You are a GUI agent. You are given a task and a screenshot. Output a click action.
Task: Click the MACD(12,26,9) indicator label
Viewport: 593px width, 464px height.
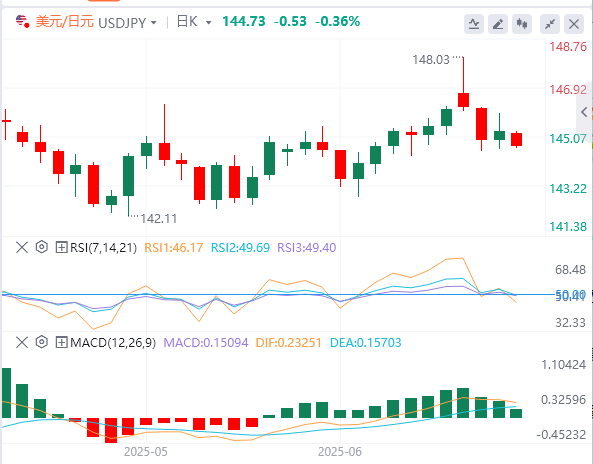113,343
